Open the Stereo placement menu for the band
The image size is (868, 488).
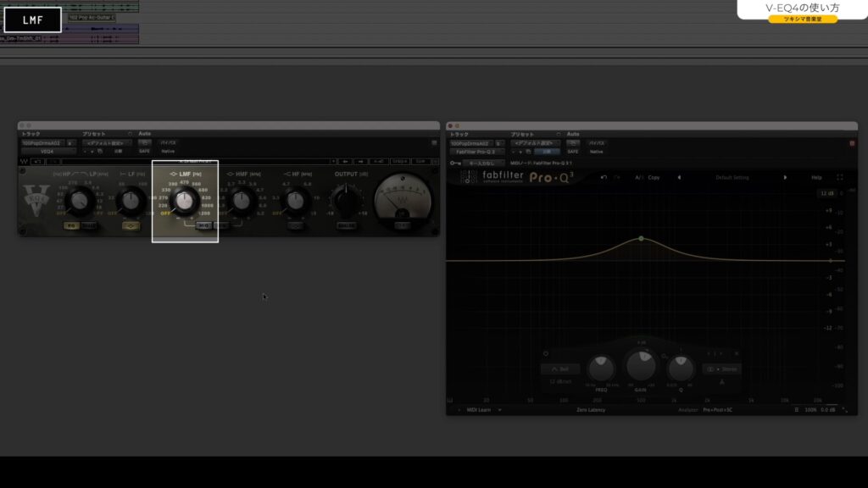point(722,369)
